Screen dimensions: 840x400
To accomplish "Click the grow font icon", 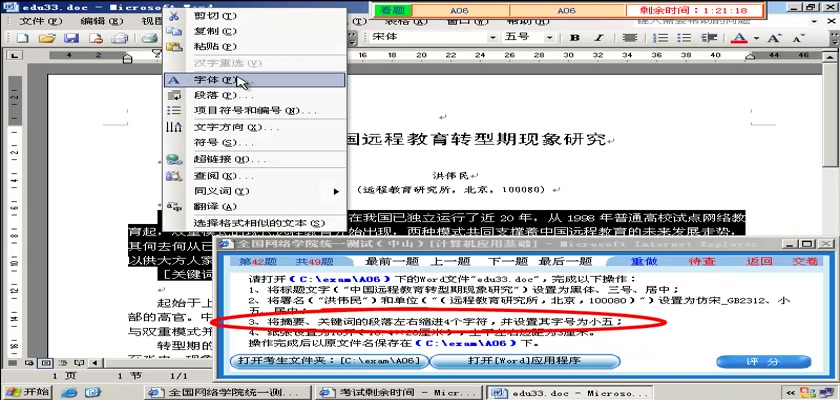I will (774, 38).
